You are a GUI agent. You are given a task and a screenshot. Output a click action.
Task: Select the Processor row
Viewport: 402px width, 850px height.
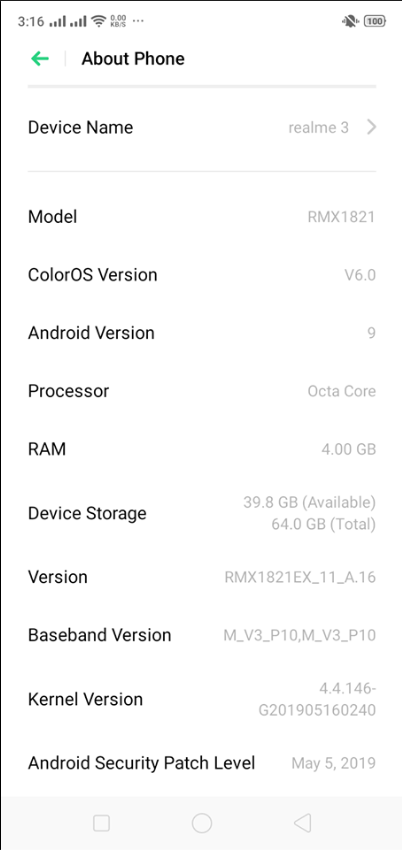[x=202, y=391]
